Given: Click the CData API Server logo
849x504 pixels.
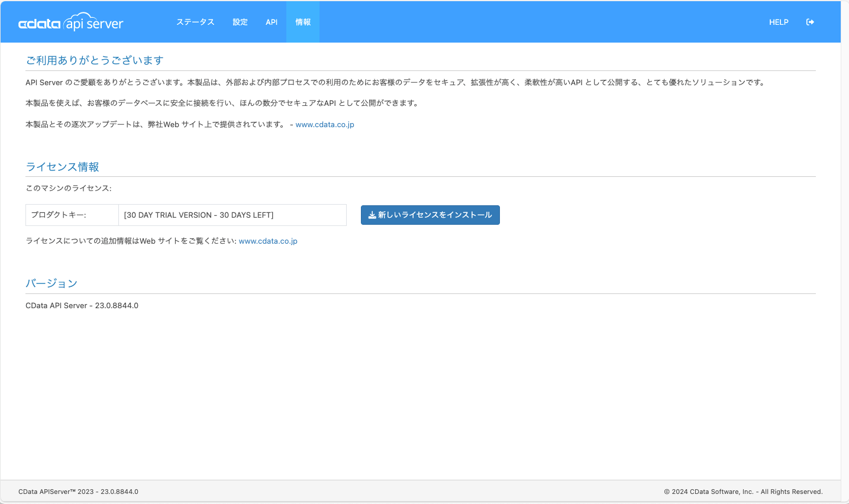Looking at the screenshot, I should pyautogui.click(x=71, y=22).
